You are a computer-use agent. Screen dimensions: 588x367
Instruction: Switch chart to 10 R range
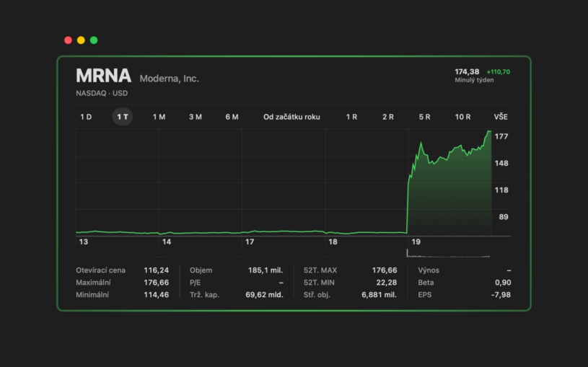coord(462,117)
